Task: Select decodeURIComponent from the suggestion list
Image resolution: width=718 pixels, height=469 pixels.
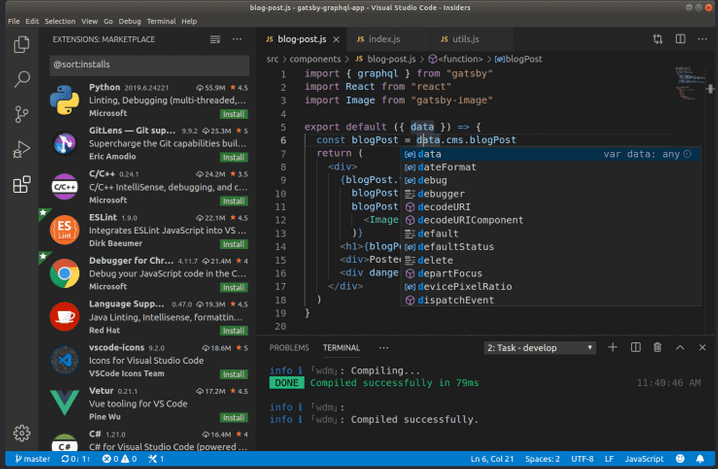Action: pos(470,220)
